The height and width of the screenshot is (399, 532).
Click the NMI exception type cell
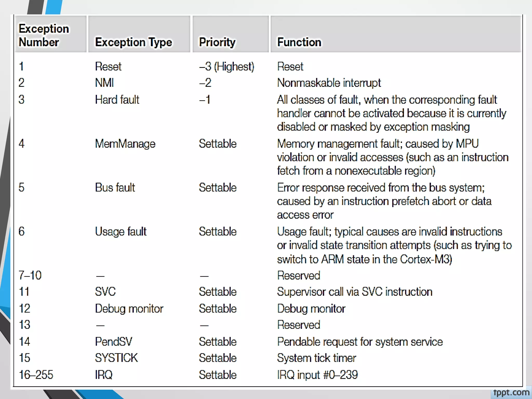click(104, 83)
